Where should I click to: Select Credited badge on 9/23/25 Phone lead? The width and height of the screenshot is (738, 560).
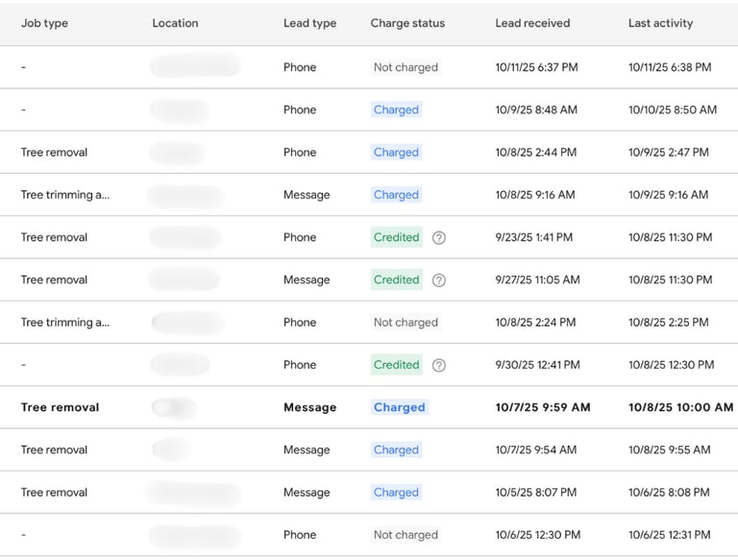397,237
